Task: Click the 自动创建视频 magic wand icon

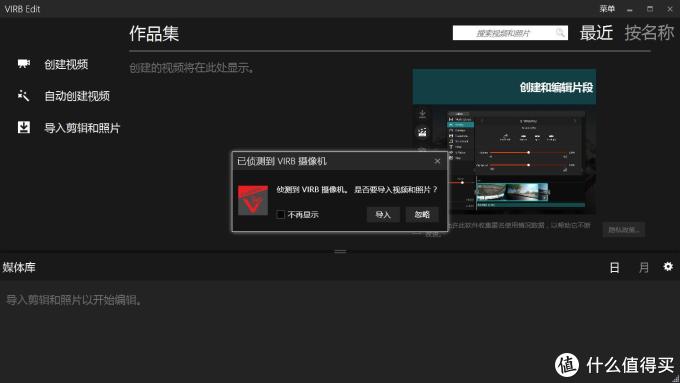Action: 23,95
